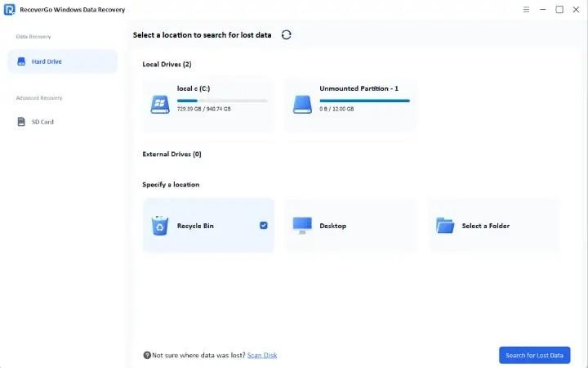
Task: Click the 0 B / 12.00 GB text
Action: pos(336,109)
